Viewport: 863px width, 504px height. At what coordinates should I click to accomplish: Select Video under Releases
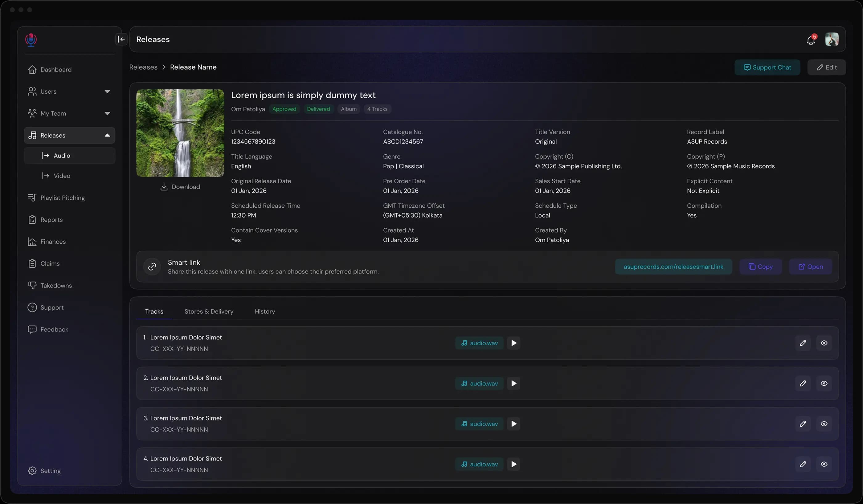pos(70,176)
